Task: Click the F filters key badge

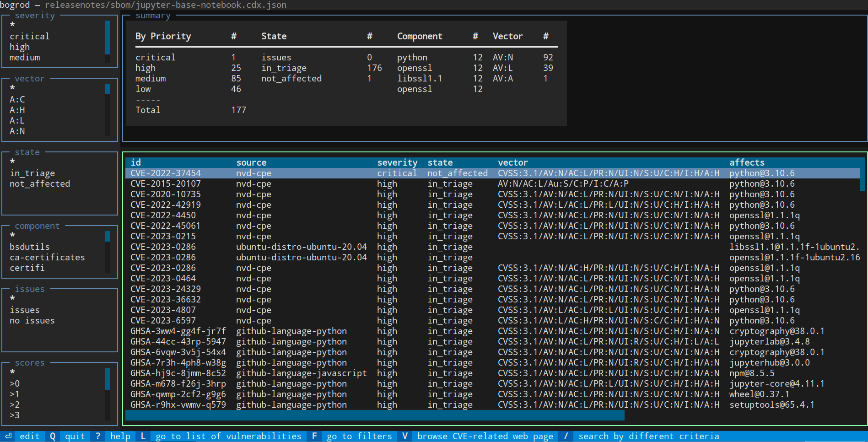Action: (x=314, y=436)
